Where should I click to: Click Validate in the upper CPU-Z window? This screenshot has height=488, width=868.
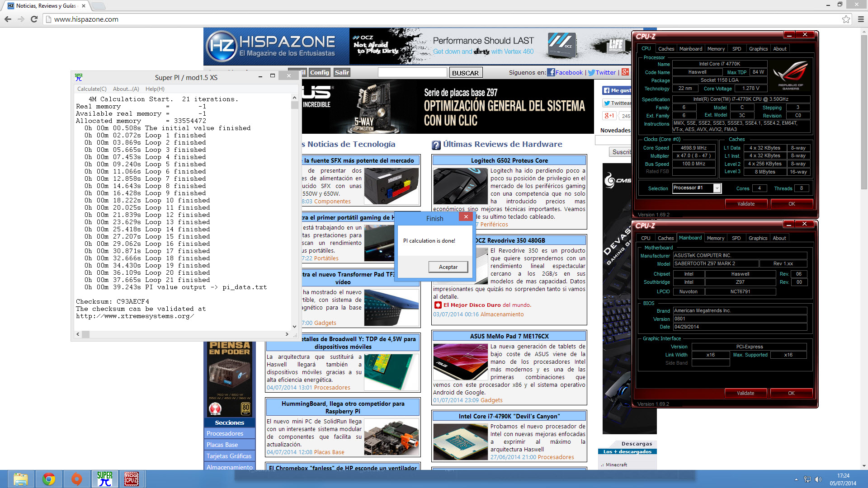746,204
